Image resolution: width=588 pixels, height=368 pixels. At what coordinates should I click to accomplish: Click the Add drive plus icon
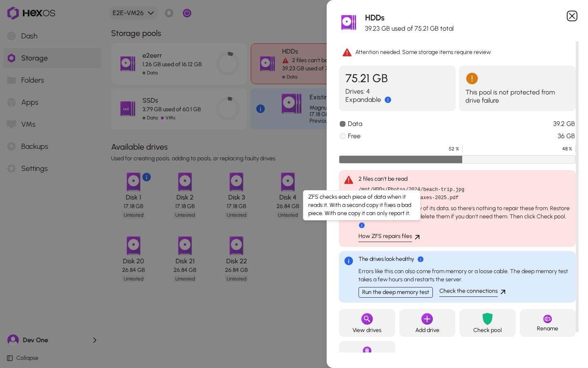click(427, 319)
